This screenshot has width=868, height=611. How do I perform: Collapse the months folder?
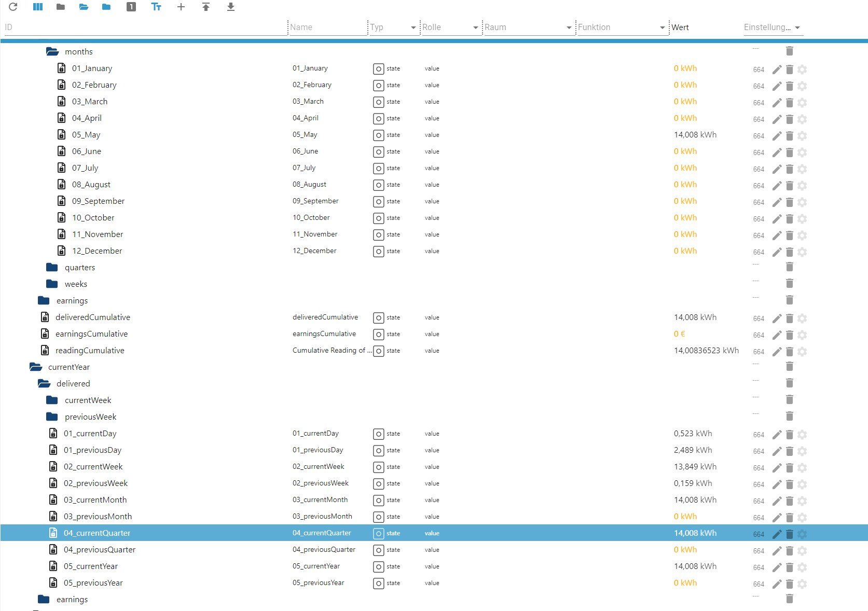[x=52, y=51]
